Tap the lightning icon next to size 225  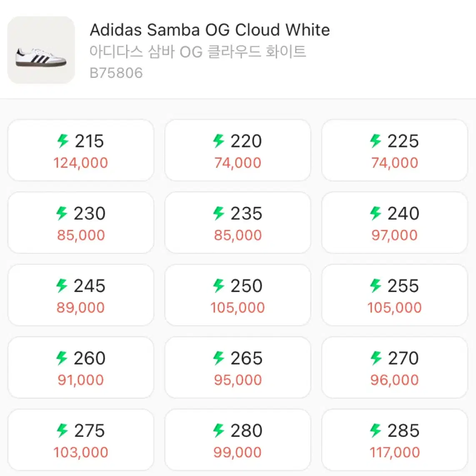pyautogui.click(x=376, y=141)
